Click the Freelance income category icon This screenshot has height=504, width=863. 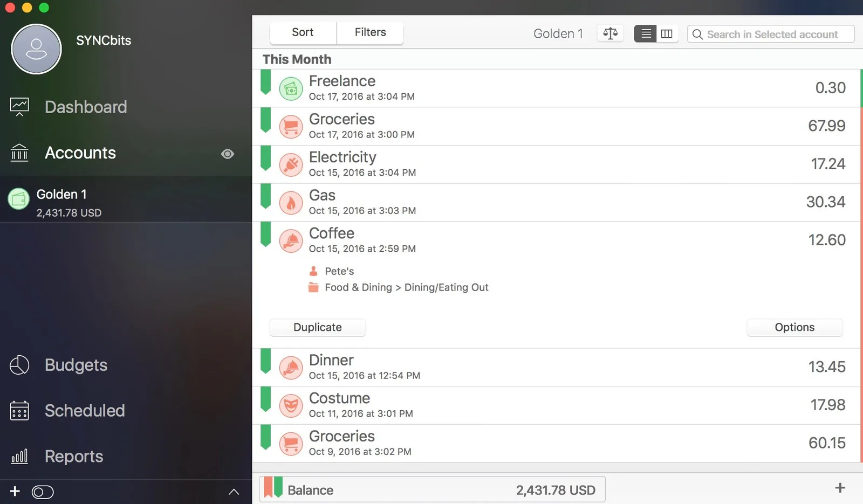click(x=291, y=89)
